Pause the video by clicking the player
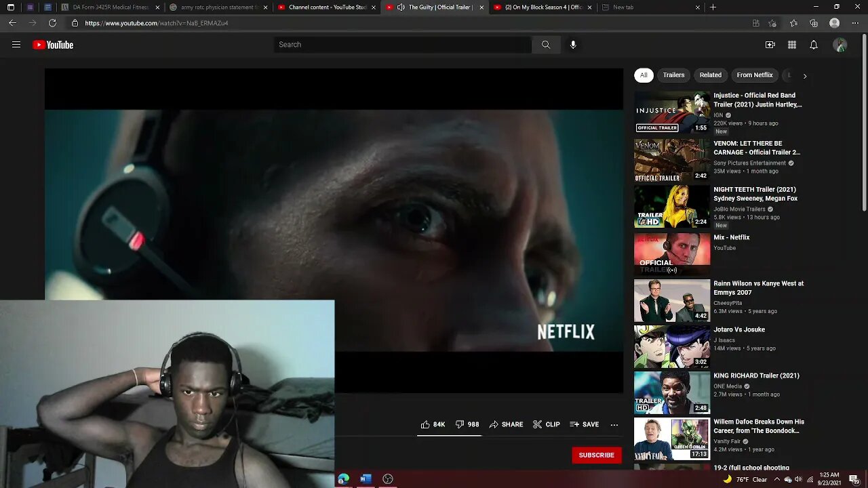Viewport: 868px width, 488px height. coord(334,230)
